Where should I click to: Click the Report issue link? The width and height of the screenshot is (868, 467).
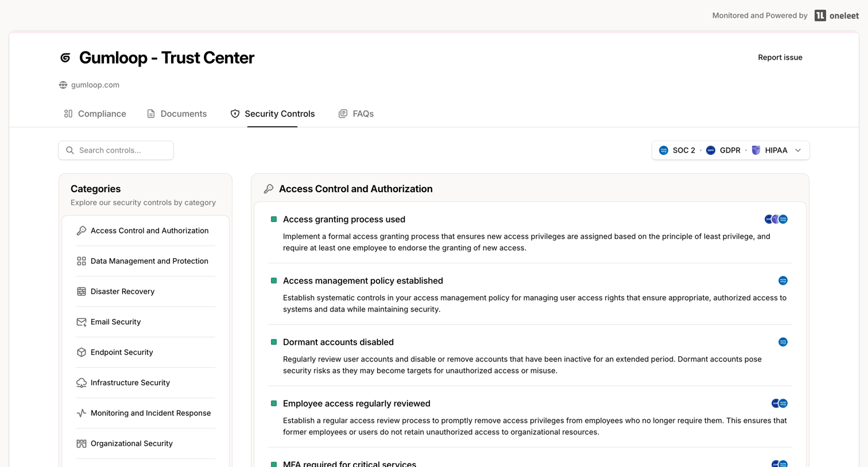780,57
